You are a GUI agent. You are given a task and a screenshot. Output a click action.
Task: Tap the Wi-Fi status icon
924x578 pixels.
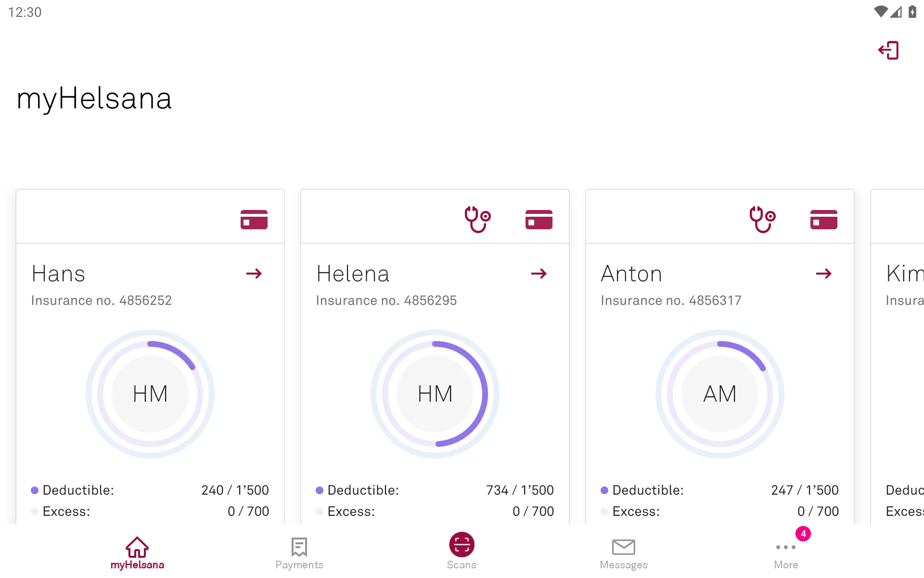click(881, 12)
